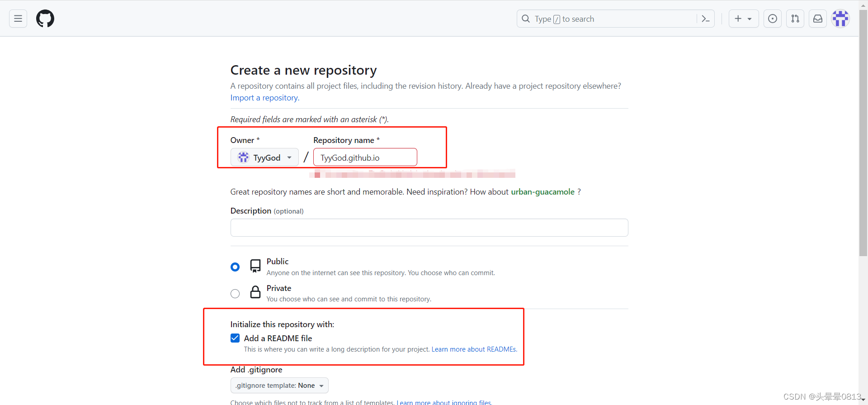Click the search magnifier icon
The width and height of the screenshot is (868, 405).
pos(526,19)
